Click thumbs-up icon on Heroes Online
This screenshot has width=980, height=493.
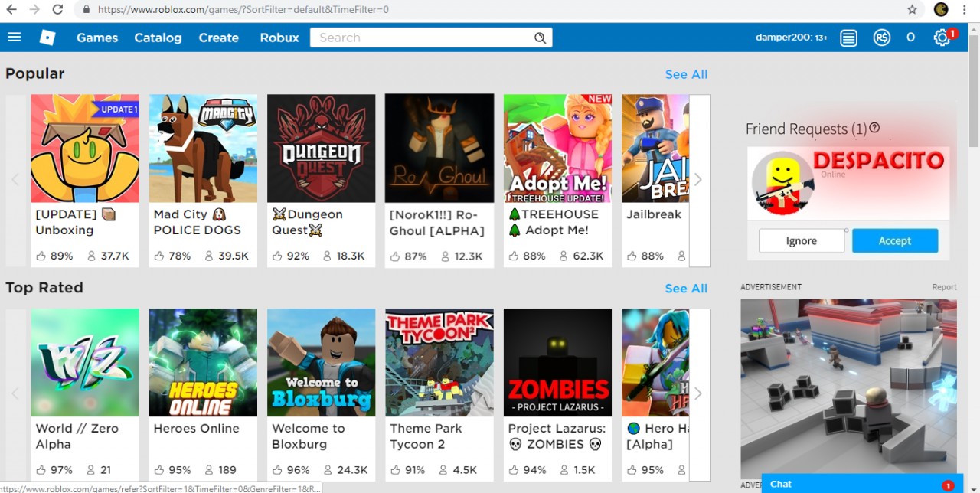coord(159,470)
